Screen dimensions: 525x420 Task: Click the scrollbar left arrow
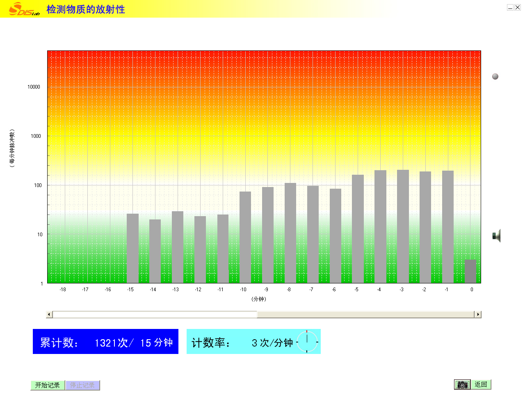(49, 315)
